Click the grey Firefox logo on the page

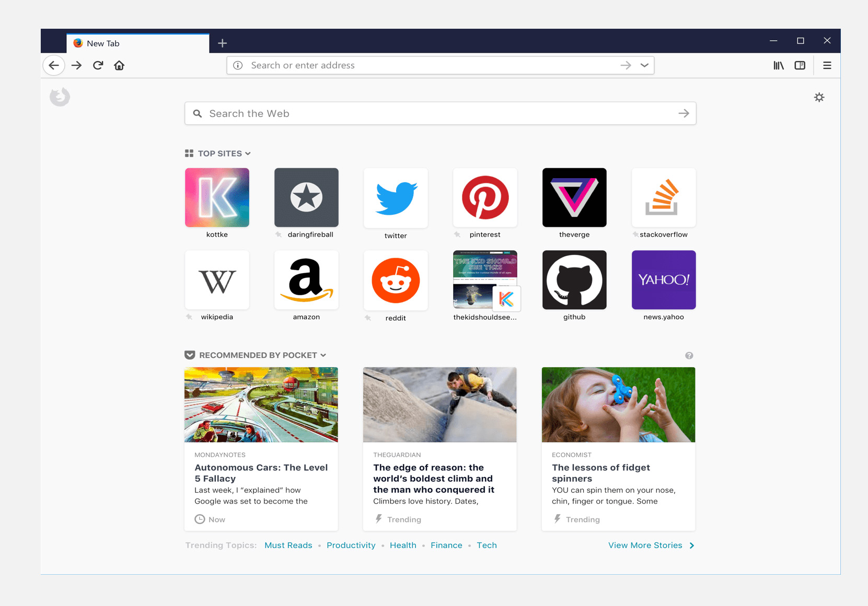60,97
